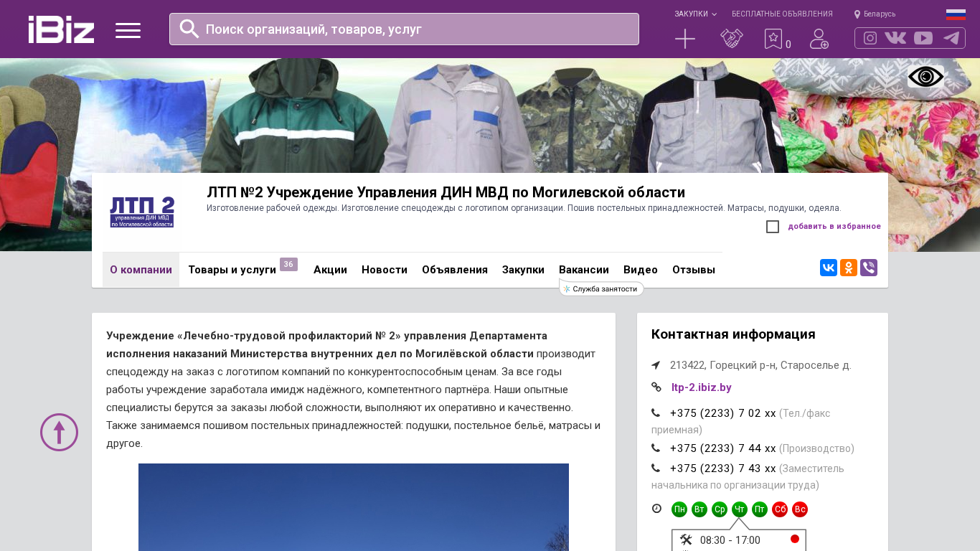The image size is (980, 551).
Task: Click the ЛТП 2 company logo
Action: [x=142, y=212]
